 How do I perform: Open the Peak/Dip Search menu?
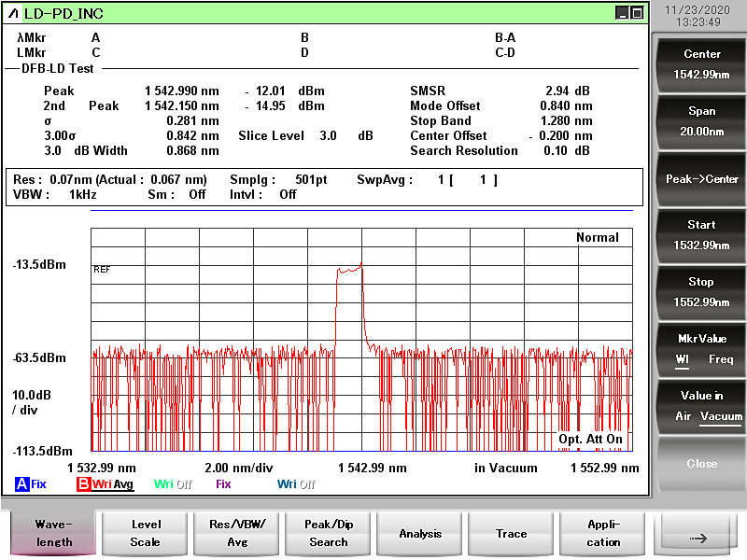[329, 535]
